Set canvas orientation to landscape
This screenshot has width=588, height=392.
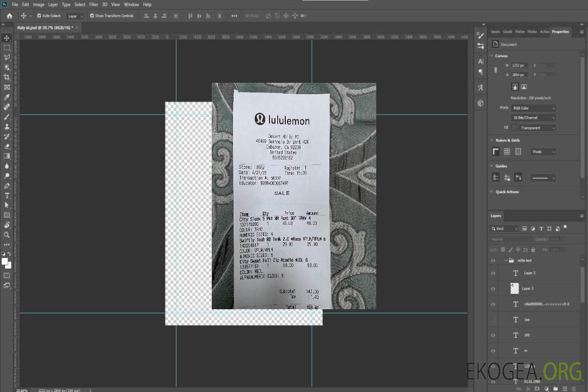coord(524,87)
